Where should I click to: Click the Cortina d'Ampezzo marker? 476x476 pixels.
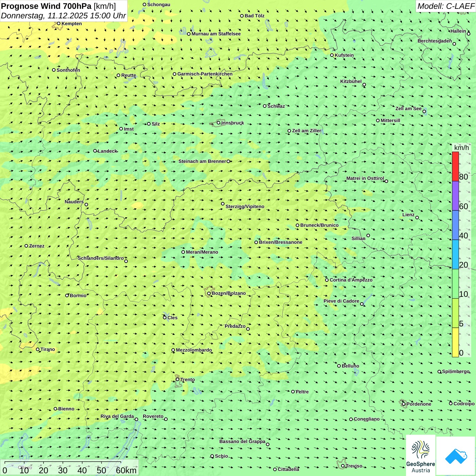[x=327, y=280]
